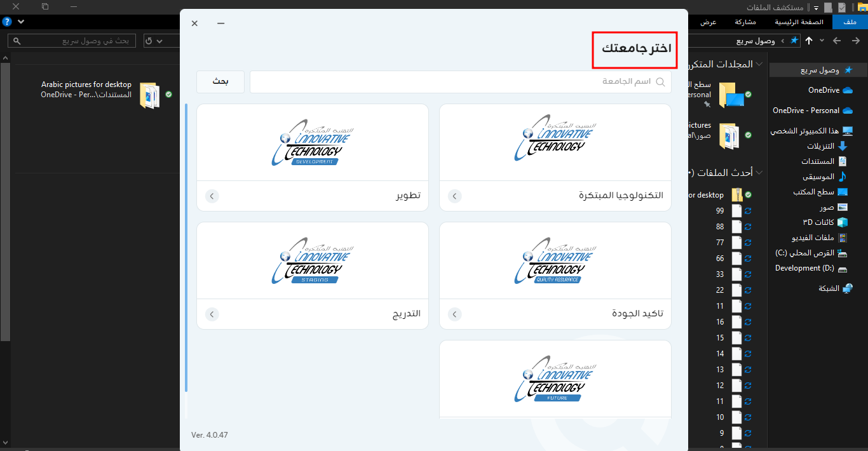Click the sync status icon beside file 99
The height and width of the screenshot is (451, 868).
tap(748, 210)
